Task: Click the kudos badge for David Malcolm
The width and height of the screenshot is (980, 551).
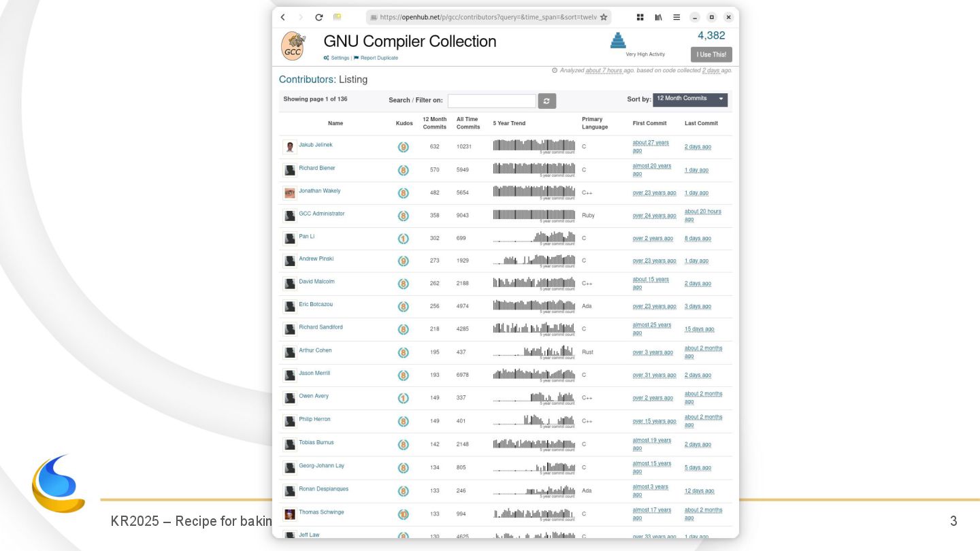Action: tap(403, 284)
